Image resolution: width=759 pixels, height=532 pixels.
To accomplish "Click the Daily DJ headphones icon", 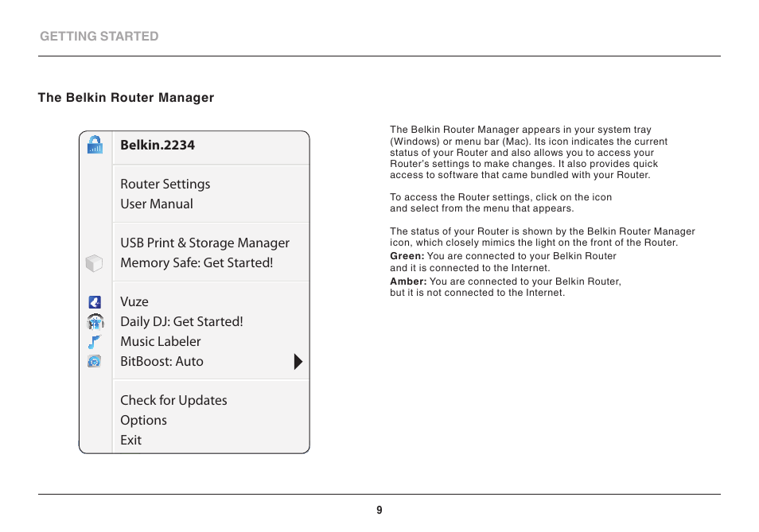I will coord(95,321).
